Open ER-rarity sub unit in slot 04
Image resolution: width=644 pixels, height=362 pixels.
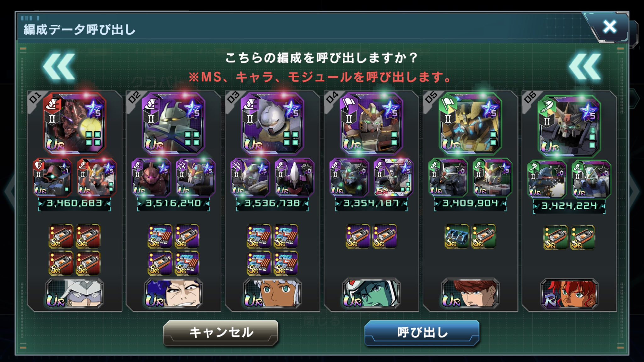coord(393,178)
